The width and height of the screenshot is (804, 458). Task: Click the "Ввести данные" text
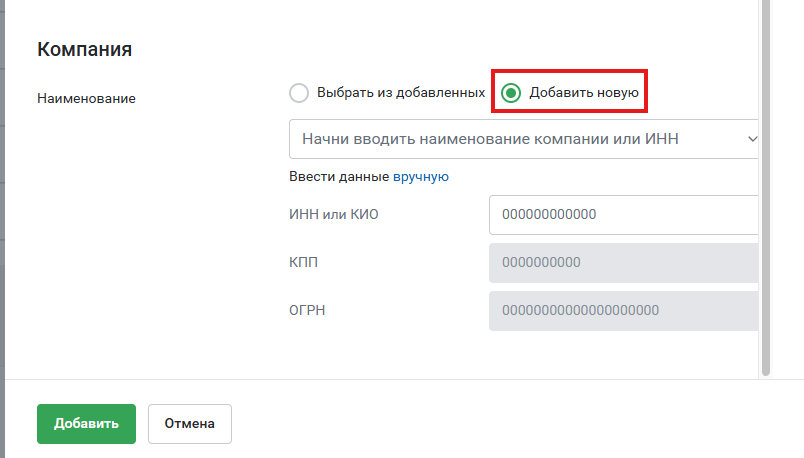339,176
